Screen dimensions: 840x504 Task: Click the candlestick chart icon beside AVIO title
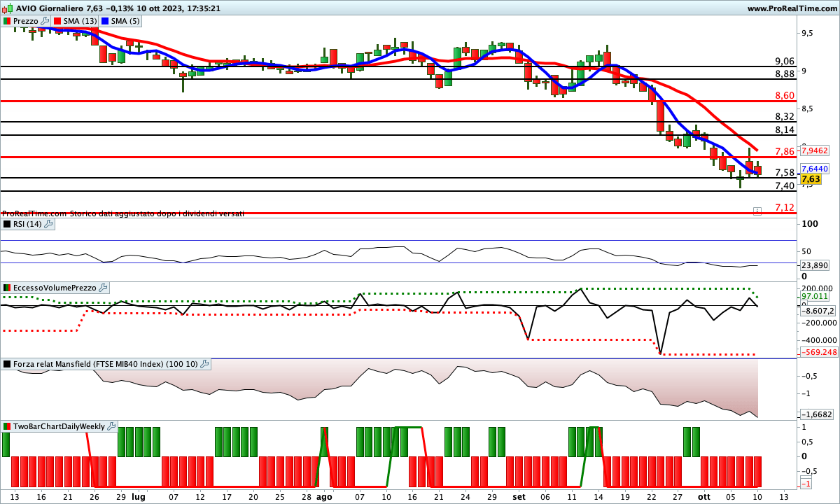pyautogui.click(x=7, y=8)
